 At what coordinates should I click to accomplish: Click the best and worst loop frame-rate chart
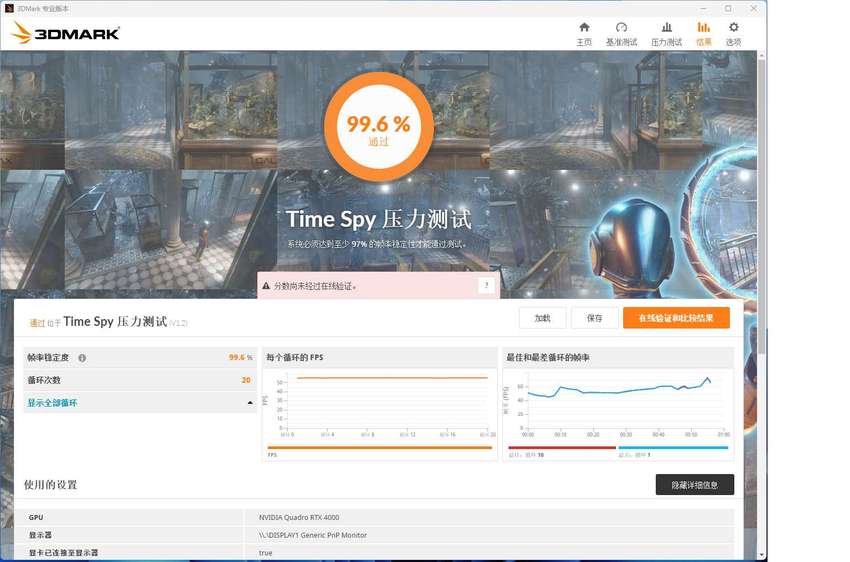click(x=618, y=405)
